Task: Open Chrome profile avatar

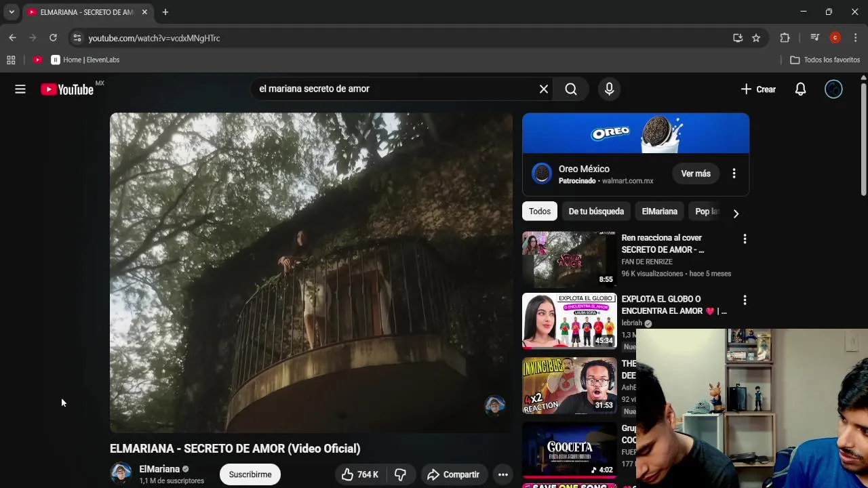Action: (835, 38)
